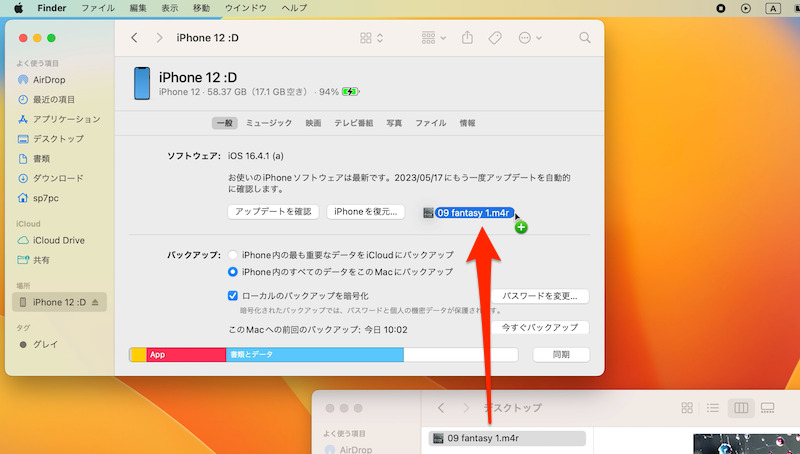800x454 pixels.
Task: Select 09 fantasy 1.m4r file on Desktop
Action: [483, 438]
